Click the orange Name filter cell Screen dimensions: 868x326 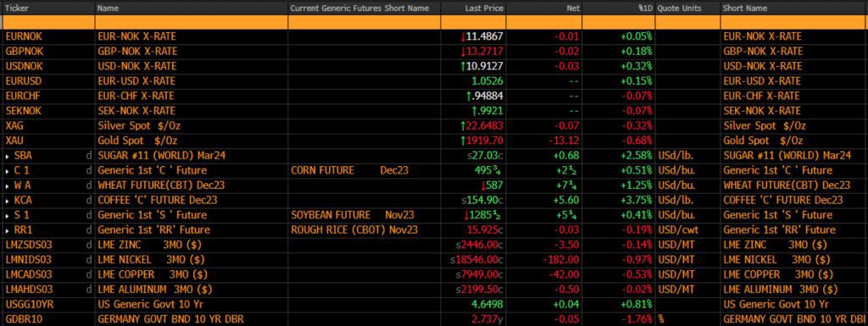pyautogui.click(x=192, y=22)
